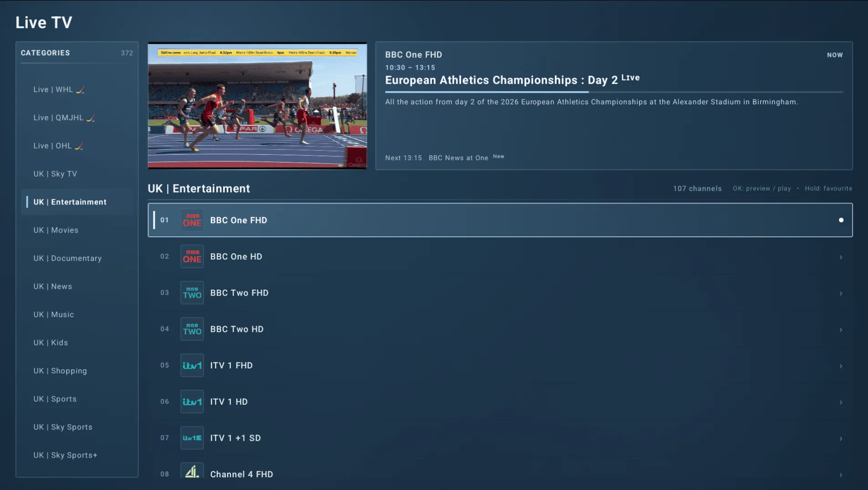Click the BBC One HD channel logo
868x490 pixels.
click(x=192, y=256)
